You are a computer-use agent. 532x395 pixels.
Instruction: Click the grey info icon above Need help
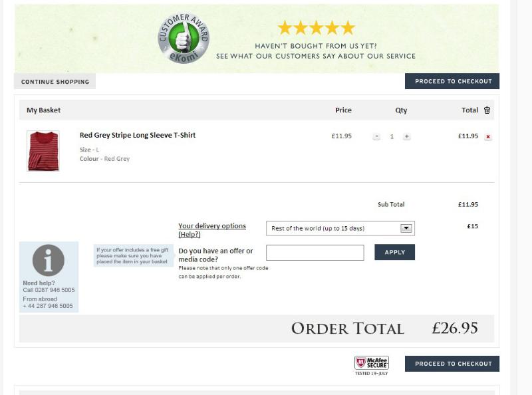[49, 260]
